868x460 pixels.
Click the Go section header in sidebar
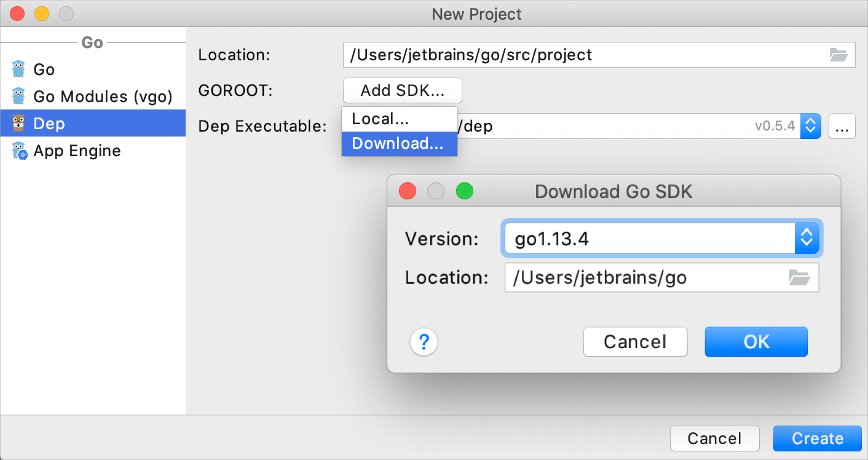(92, 42)
